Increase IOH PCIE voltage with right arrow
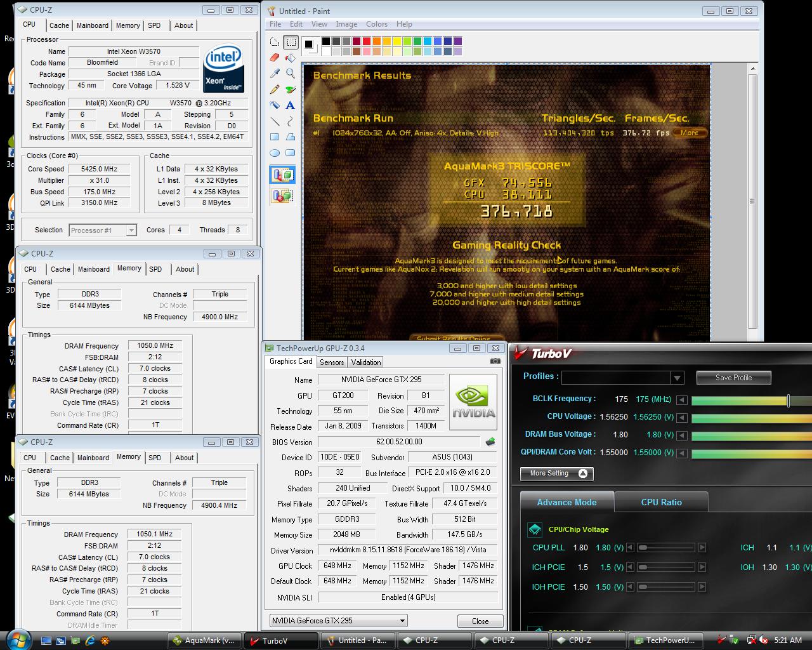 702,587
